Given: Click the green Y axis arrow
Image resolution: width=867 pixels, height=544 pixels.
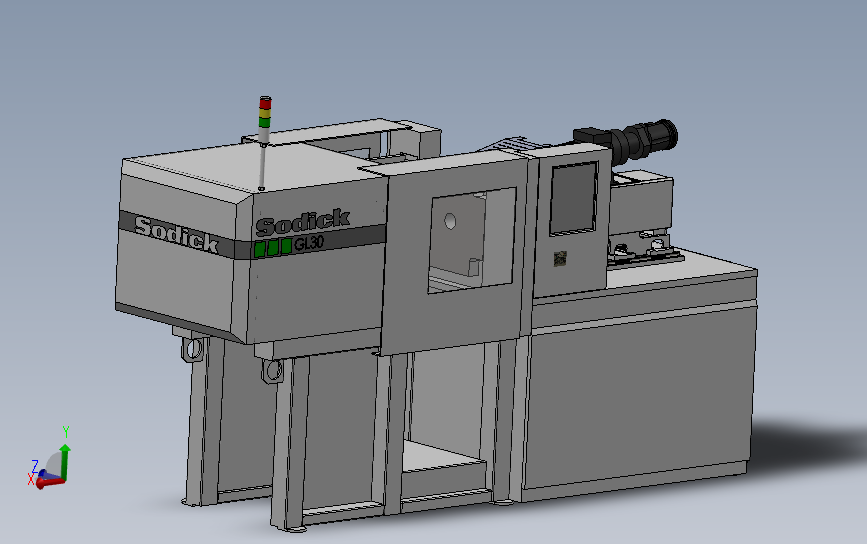Looking at the screenshot, I should click(x=65, y=462).
